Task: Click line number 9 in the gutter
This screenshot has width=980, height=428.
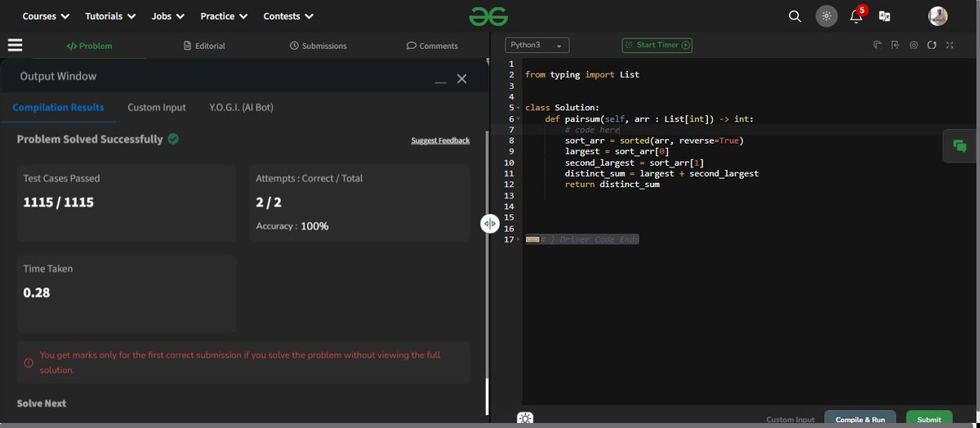Action: 510,151
